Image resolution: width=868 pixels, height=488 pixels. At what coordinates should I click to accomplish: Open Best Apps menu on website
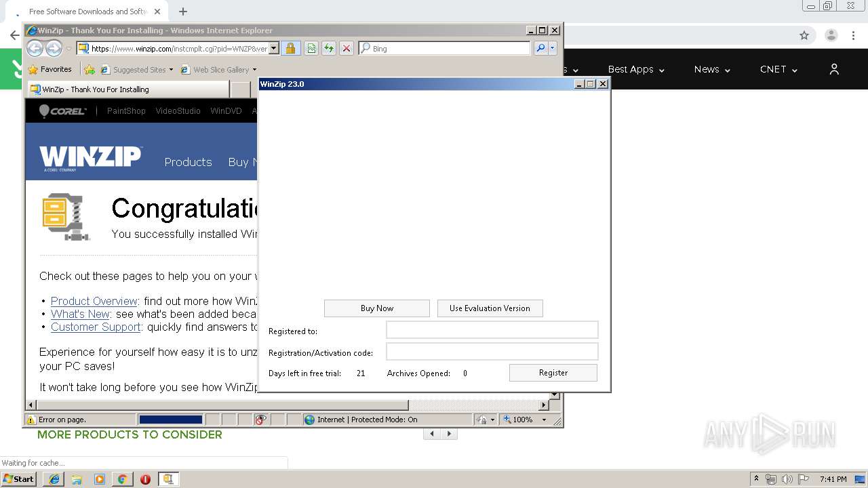pos(636,69)
